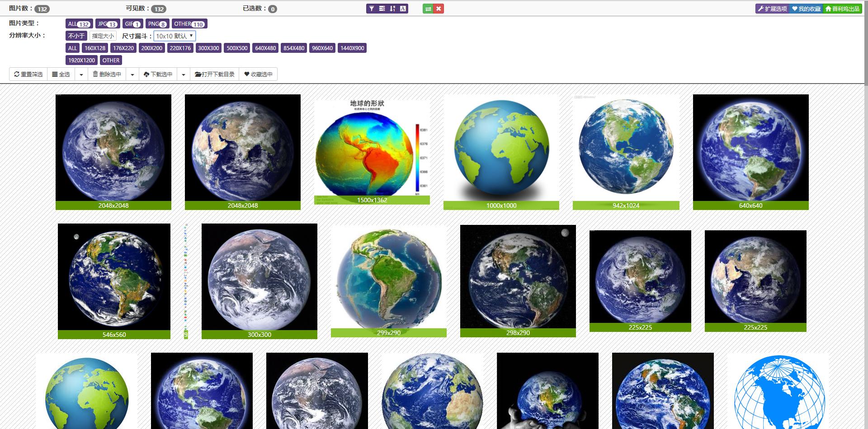Choose the 160X128 resolution filter
The width and height of the screenshot is (868, 429).
95,48
